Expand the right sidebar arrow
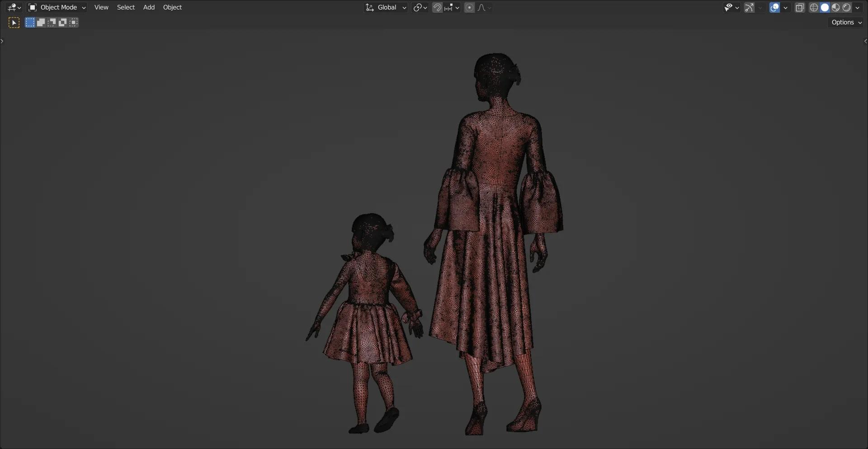This screenshot has height=449, width=868. [865, 41]
